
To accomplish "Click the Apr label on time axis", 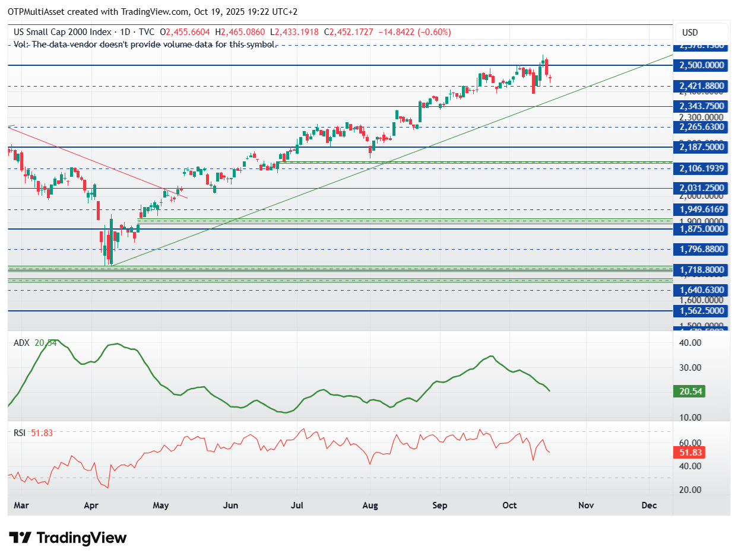I will (91, 505).
